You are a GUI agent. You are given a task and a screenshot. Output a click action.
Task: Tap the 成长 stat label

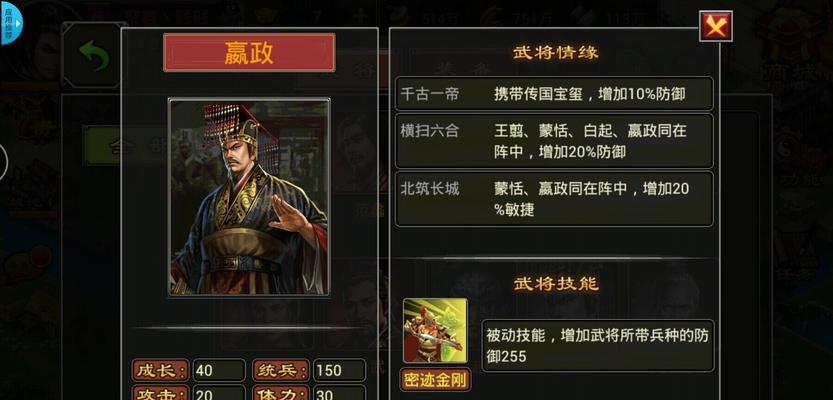(x=160, y=370)
